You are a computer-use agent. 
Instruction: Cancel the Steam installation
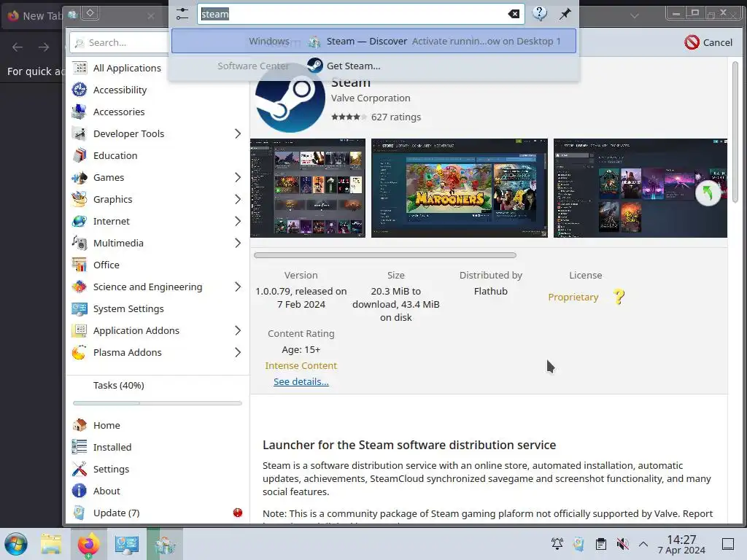(708, 42)
